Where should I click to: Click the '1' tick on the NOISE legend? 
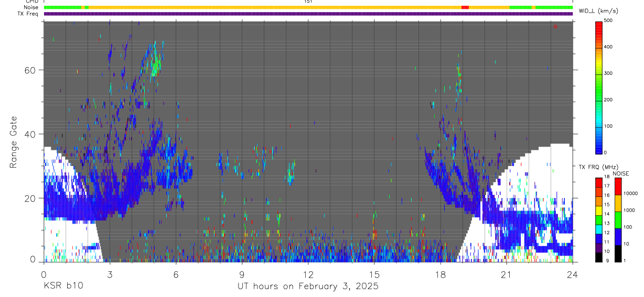click(x=625, y=260)
